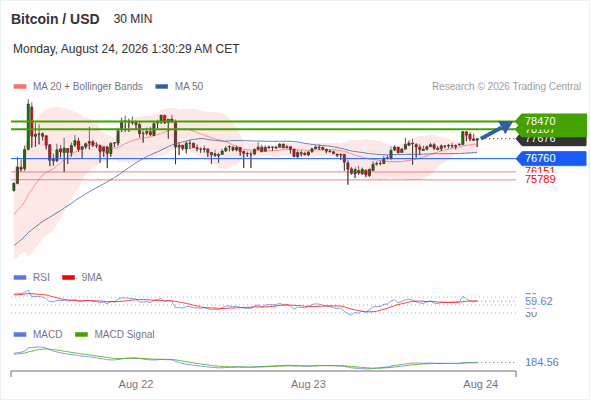
Task: Open the Research Trading Central credit
Action: [506, 87]
